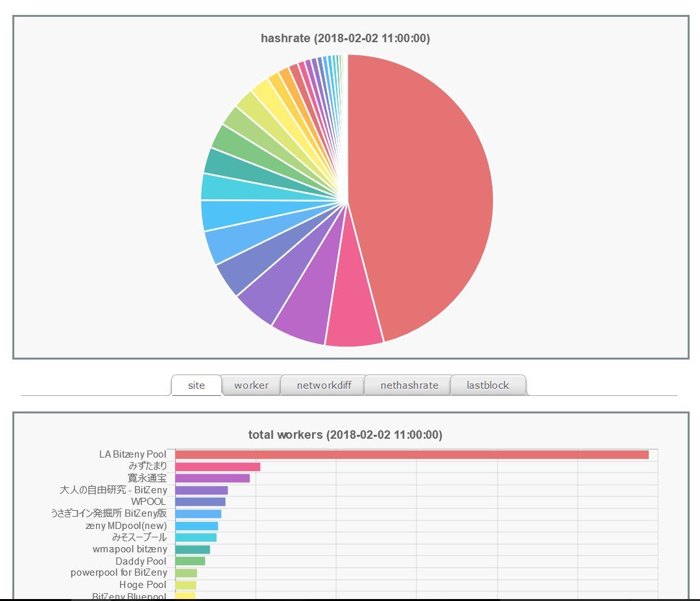This screenshot has width=700, height=601.
Task: Open the worker tab
Action: point(251,385)
